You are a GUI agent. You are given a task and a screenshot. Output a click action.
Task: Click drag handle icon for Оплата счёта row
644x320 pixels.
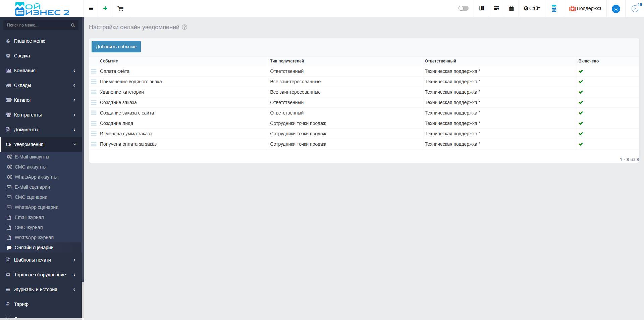[94, 71]
